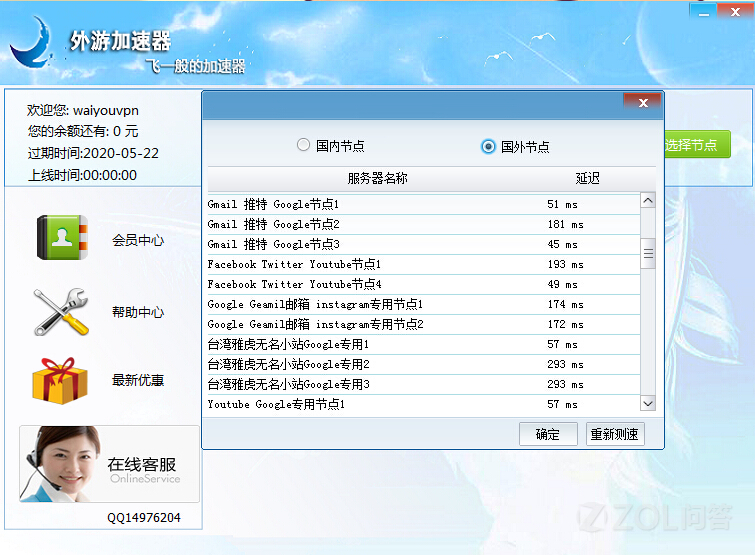
Task: Close the server node dialog
Action: click(x=642, y=102)
